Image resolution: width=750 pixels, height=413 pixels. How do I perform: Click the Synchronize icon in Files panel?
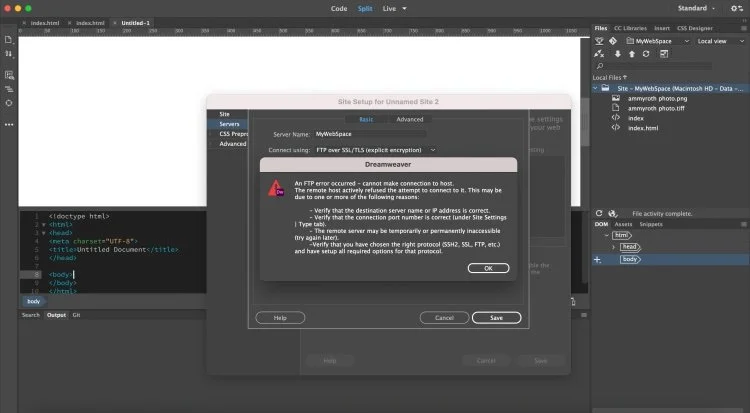(x=646, y=54)
